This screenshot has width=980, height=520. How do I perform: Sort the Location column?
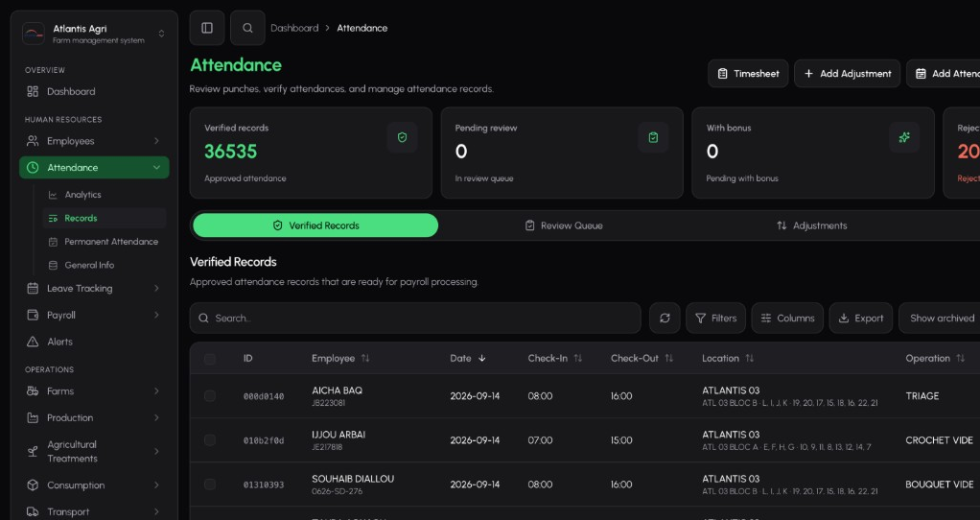(750, 359)
